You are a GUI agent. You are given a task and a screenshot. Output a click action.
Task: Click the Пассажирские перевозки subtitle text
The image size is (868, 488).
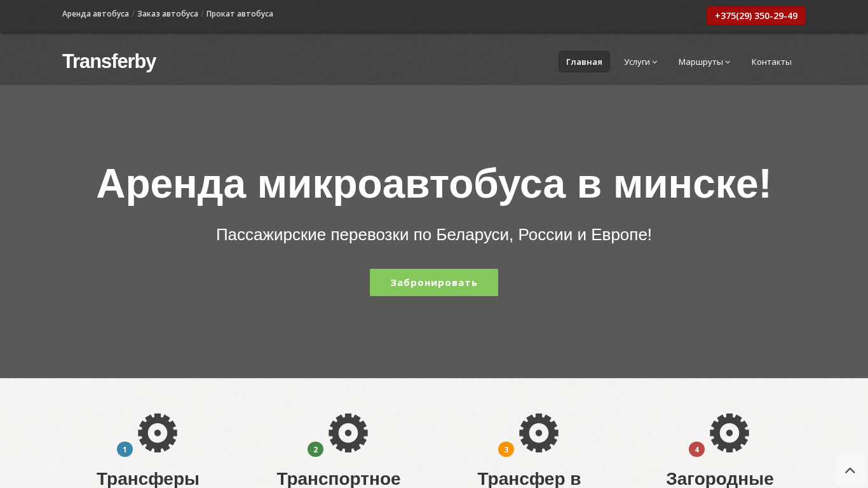click(434, 234)
